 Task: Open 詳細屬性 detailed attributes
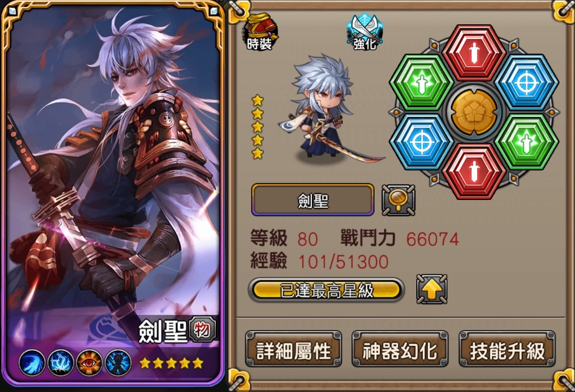click(x=294, y=349)
